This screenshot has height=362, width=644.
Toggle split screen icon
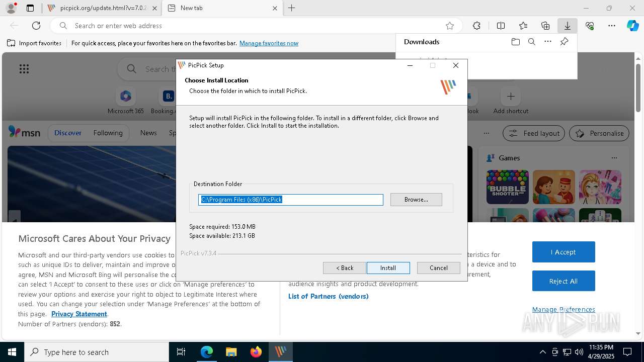point(501,26)
